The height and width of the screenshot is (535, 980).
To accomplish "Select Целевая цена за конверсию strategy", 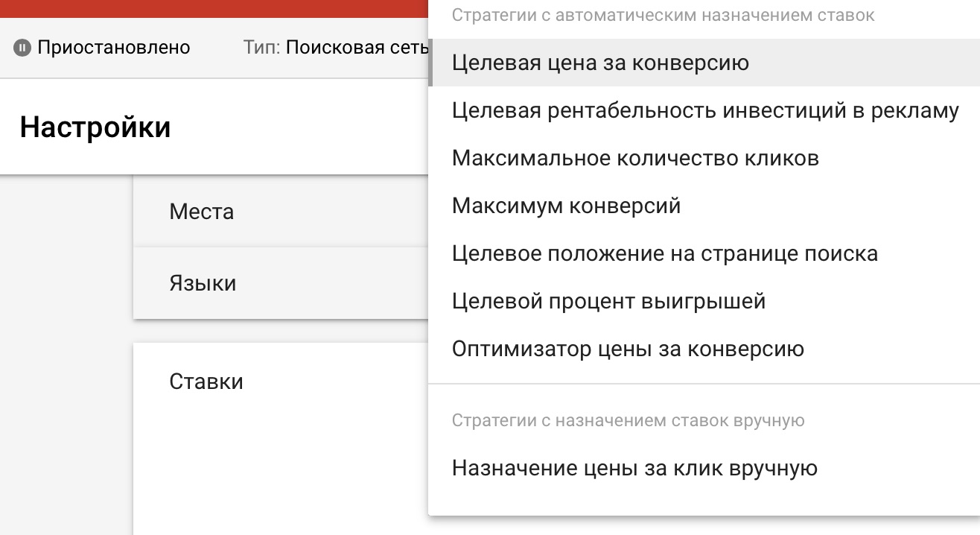I will (x=600, y=63).
